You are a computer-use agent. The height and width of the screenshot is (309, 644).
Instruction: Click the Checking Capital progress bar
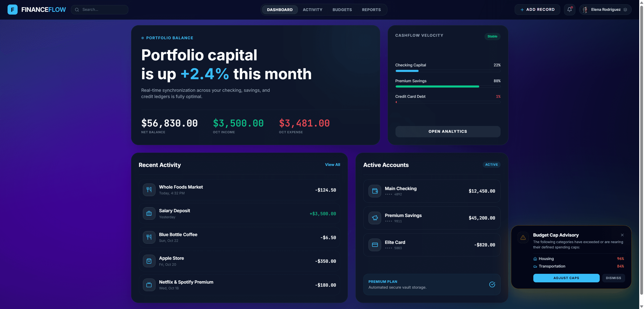click(448, 71)
